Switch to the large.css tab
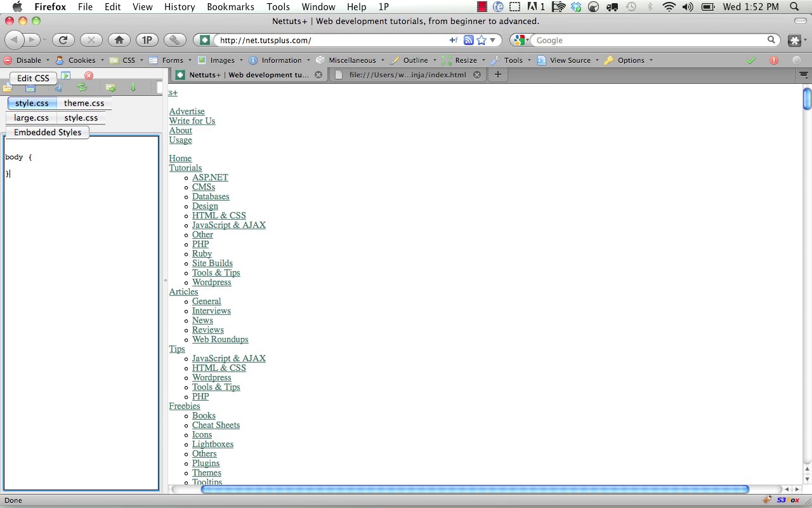This screenshot has height=508, width=812. click(x=31, y=117)
